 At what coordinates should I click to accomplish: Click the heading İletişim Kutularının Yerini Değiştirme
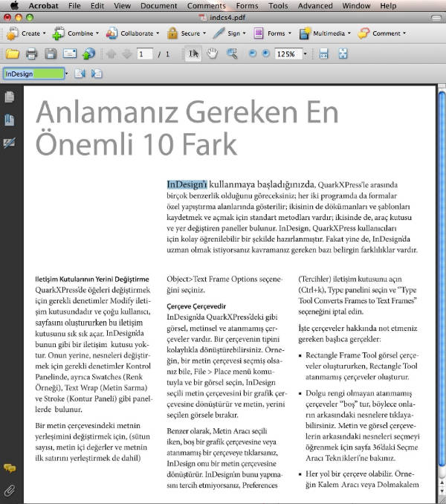pos(92,279)
